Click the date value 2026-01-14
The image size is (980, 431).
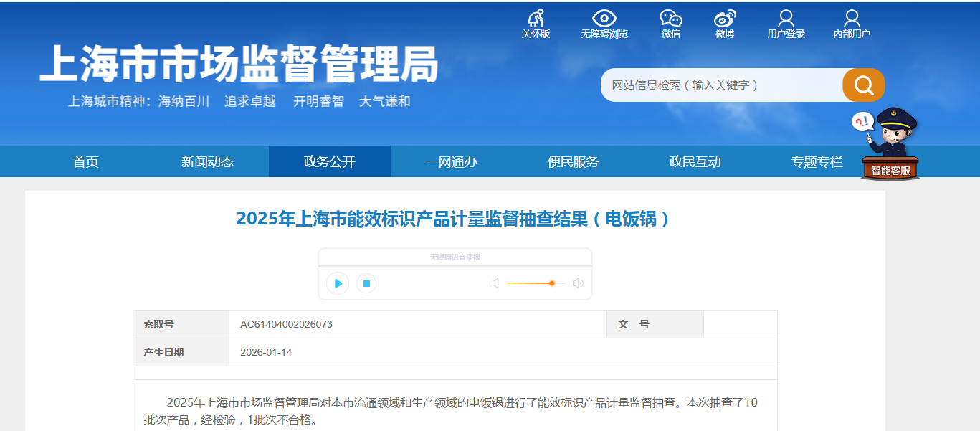click(266, 352)
